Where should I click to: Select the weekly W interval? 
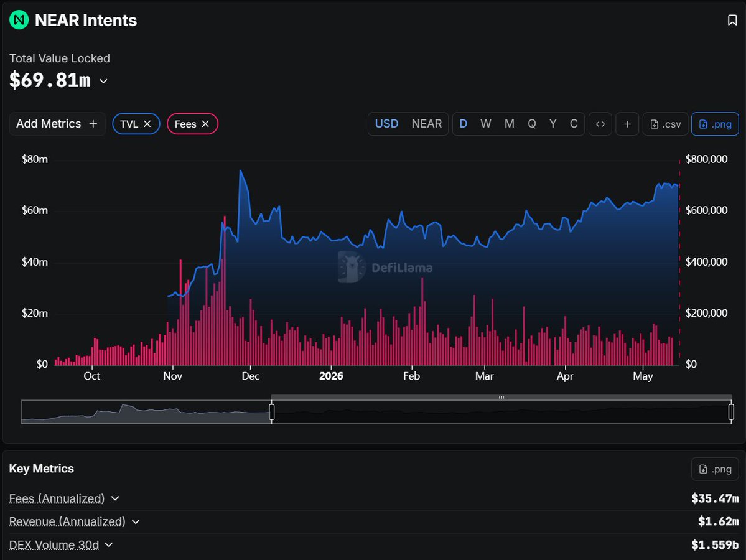(486, 124)
